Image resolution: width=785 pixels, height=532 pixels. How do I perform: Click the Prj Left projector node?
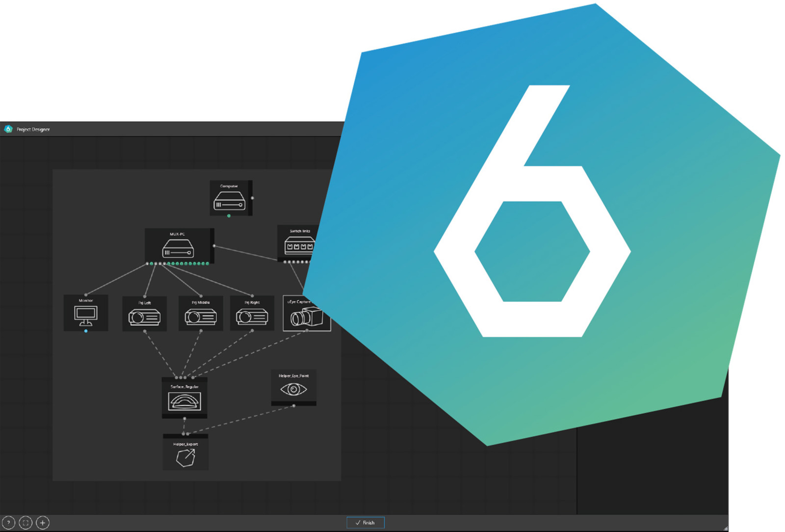(144, 314)
